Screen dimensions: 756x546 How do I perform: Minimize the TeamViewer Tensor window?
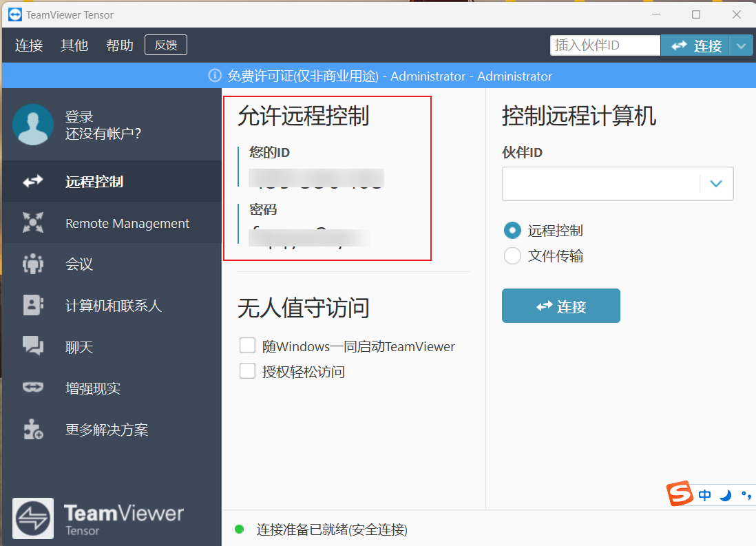click(655, 14)
